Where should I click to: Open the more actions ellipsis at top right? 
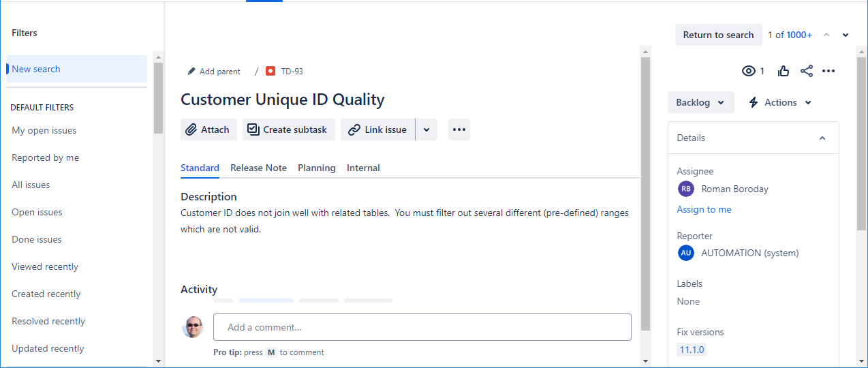pyautogui.click(x=828, y=71)
